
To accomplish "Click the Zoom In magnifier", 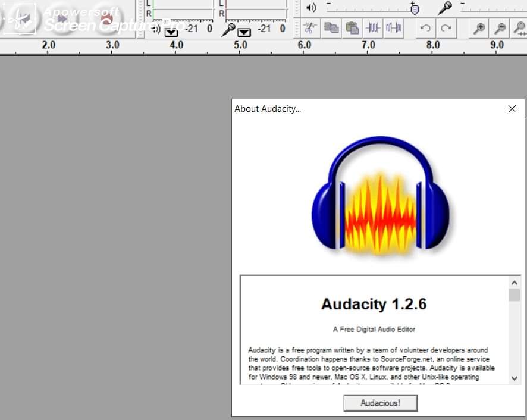I will point(479,28).
